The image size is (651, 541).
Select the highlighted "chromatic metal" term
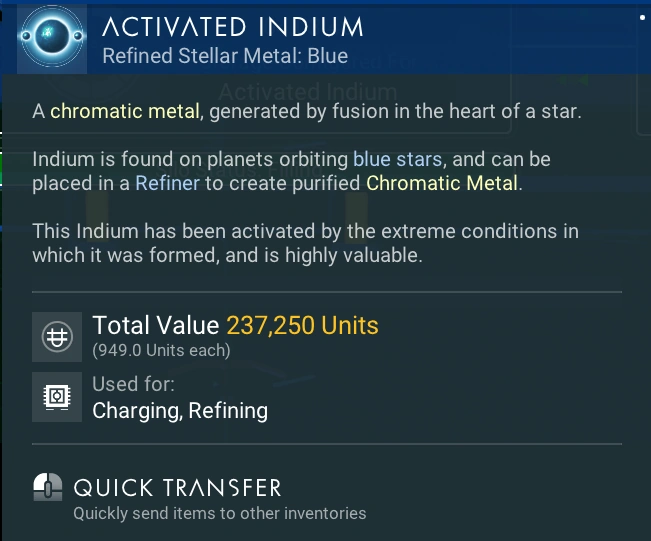127,111
